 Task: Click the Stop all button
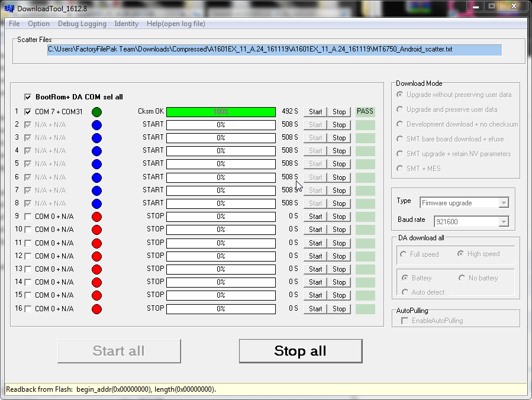coord(301,351)
